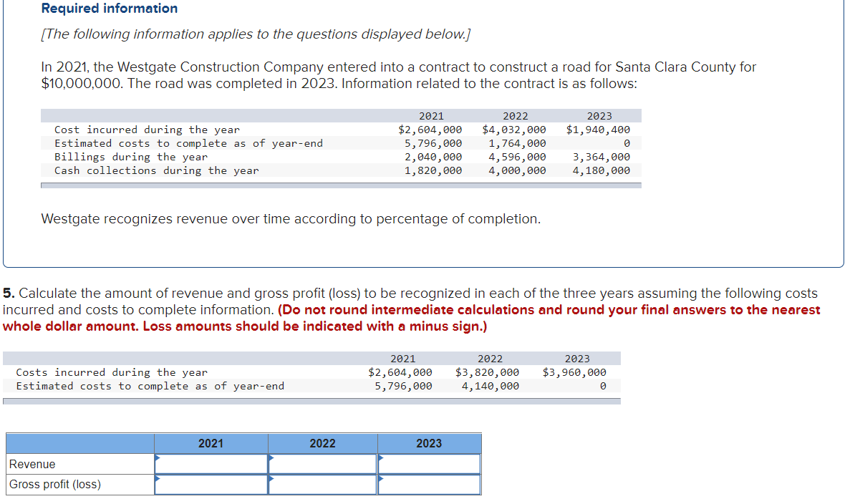Select the 2023 Gross profit (loss) cell
This screenshot has width=860, height=504.
tap(430, 485)
